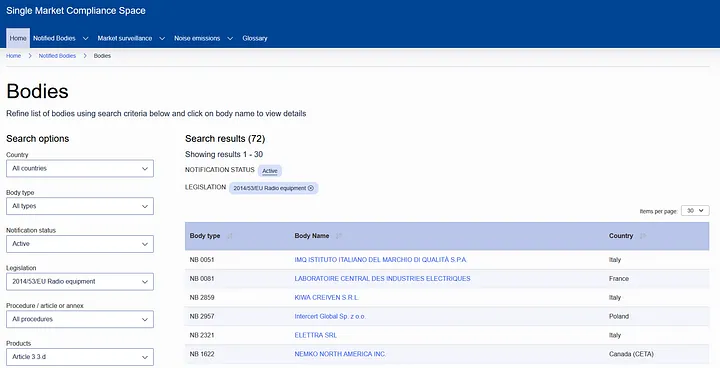Open the Country dropdown showing All countries
Screen dimensions: 720x368
(x=80, y=169)
